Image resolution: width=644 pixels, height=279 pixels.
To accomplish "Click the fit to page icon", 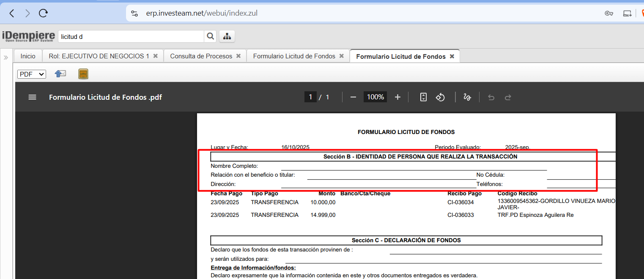I will pyautogui.click(x=423, y=97).
